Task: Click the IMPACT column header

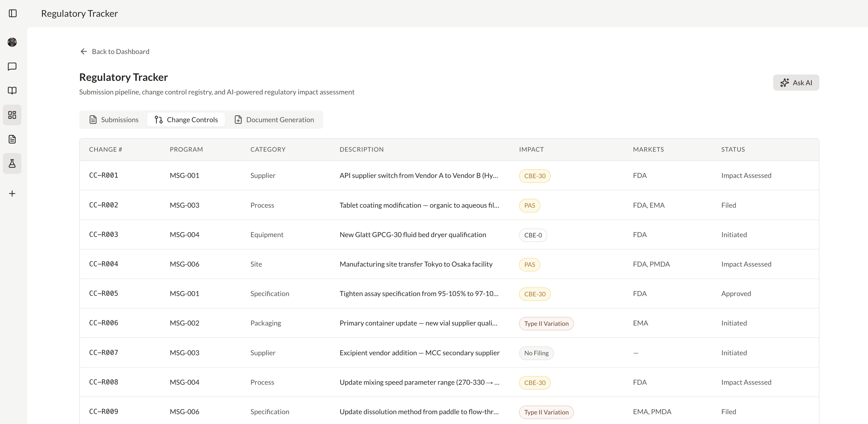Action: pyautogui.click(x=531, y=149)
